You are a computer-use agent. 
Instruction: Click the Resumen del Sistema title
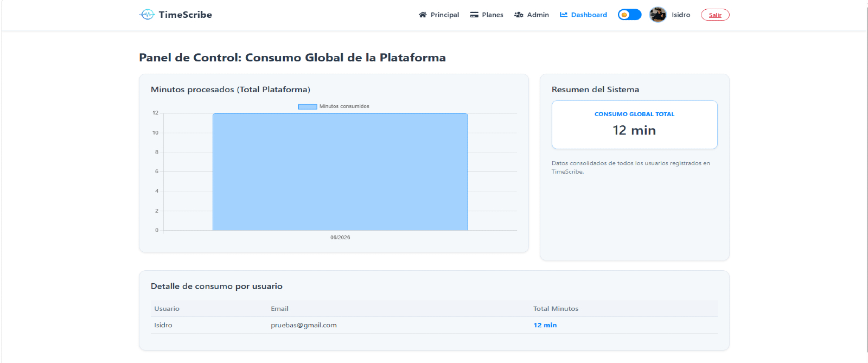tap(595, 90)
